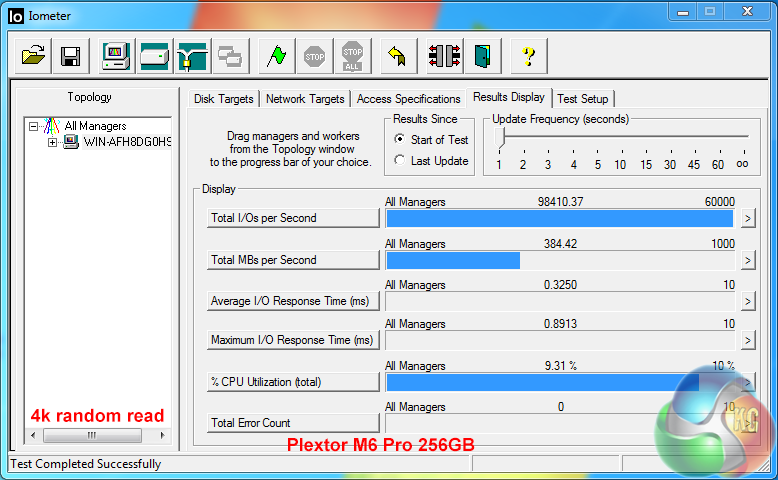Switch to the Disk Targets tab
778x480 pixels.
click(224, 99)
